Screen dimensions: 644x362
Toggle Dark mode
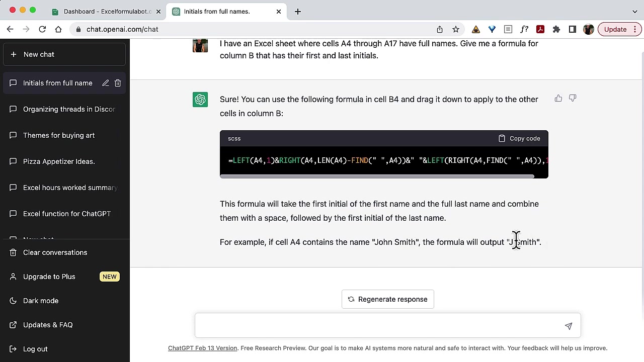coord(64,301)
